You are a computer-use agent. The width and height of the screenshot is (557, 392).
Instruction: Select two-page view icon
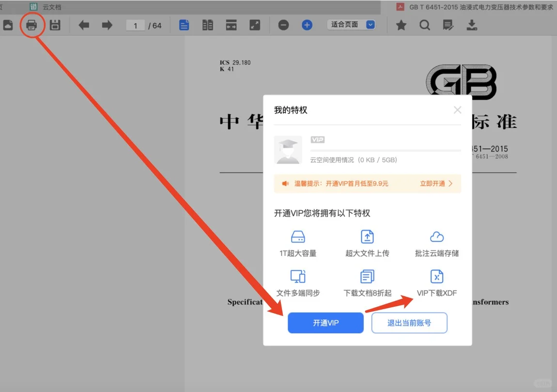pyautogui.click(x=207, y=25)
